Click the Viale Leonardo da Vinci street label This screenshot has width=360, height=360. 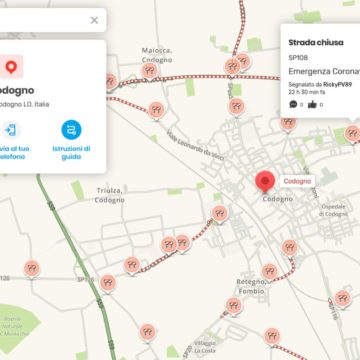coord(194,146)
